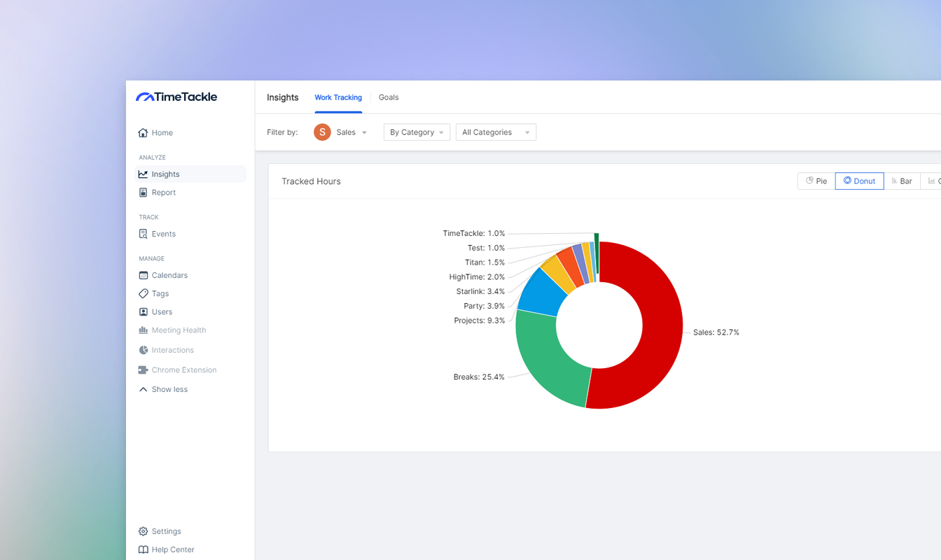This screenshot has width=941, height=560.
Task: Click the 'TimeTackle: 1.0%' chart label
Action: pyautogui.click(x=474, y=234)
